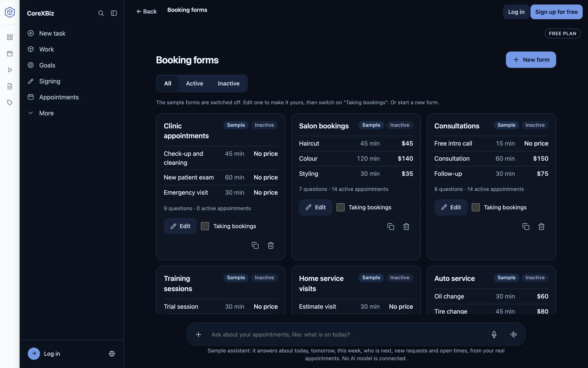
Task: Duplicate the Salon bookings form
Action: [x=391, y=227]
